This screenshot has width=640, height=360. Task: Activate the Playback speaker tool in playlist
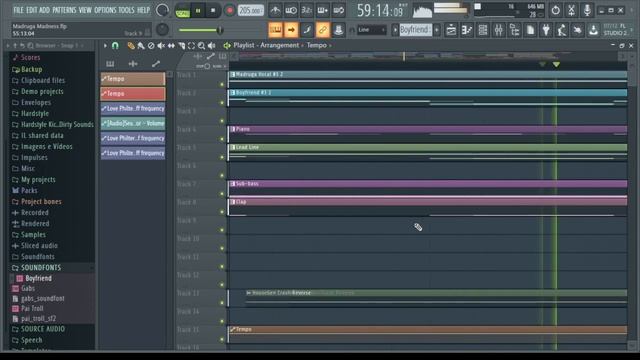tap(211, 46)
